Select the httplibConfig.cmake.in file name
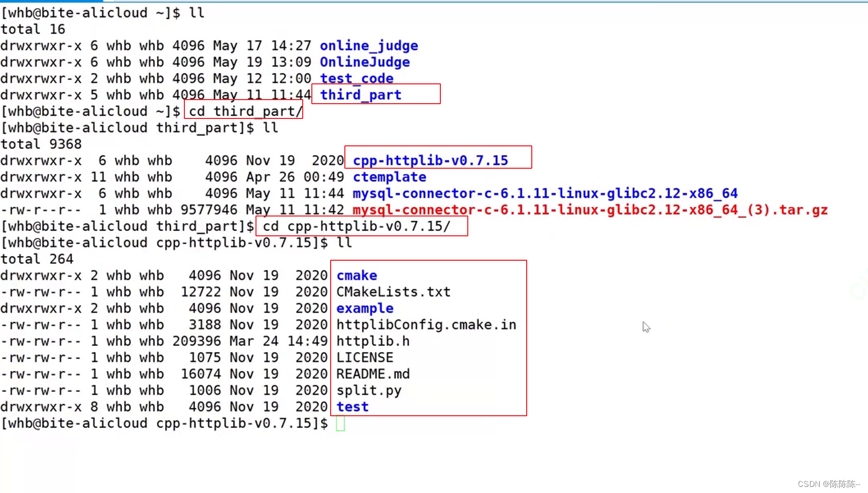The image size is (868, 493). click(426, 325)
